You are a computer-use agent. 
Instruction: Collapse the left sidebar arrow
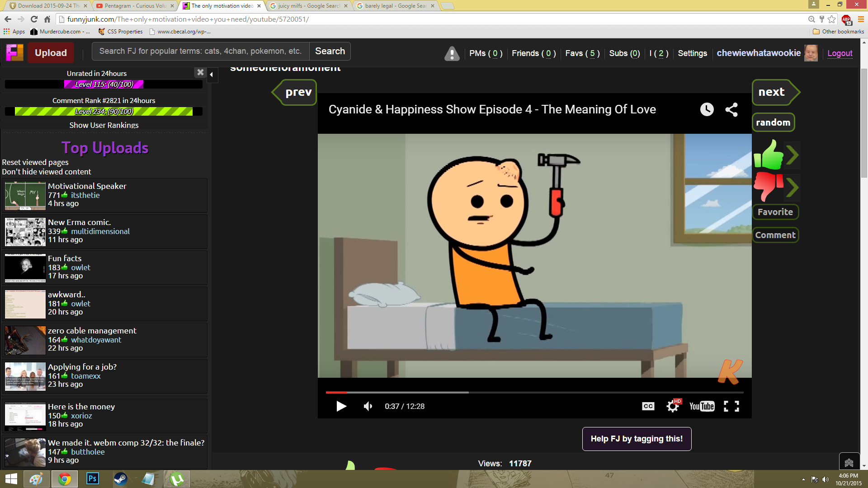(212, 75)
